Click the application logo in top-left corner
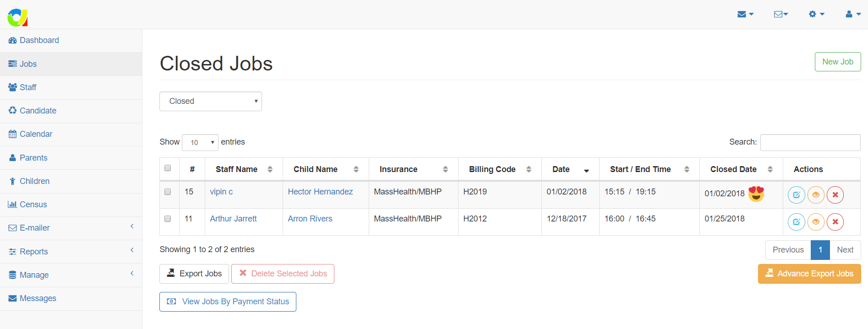The width and height of the screenshot is (868, 329). tap(17, 17)
